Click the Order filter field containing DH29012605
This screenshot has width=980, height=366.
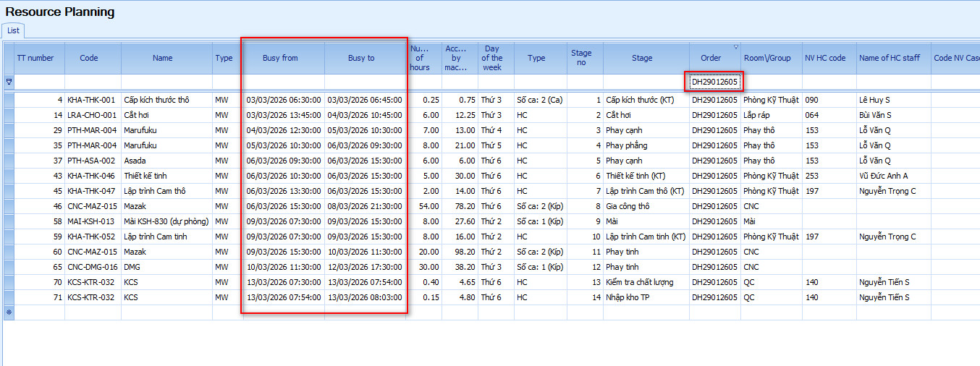(x=714, y=82)
